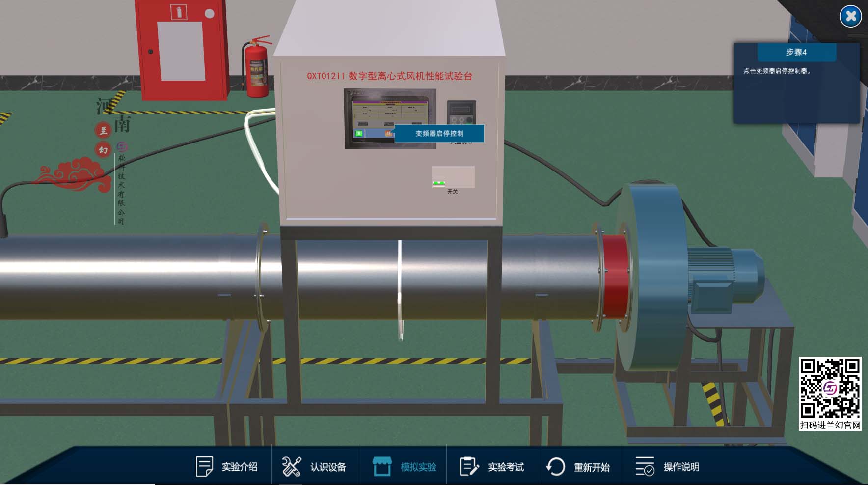Click the 重新开始 circular arrow icon
The width and height of the screenshot is (868, 485).
click(x=555, y=466)
